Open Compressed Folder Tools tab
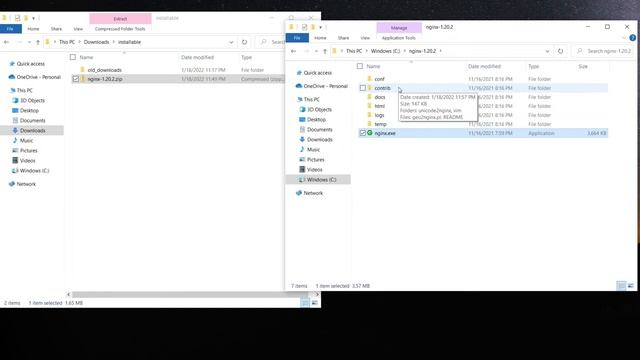This screenshot has width=640, height=360. (x=120, y=29)
